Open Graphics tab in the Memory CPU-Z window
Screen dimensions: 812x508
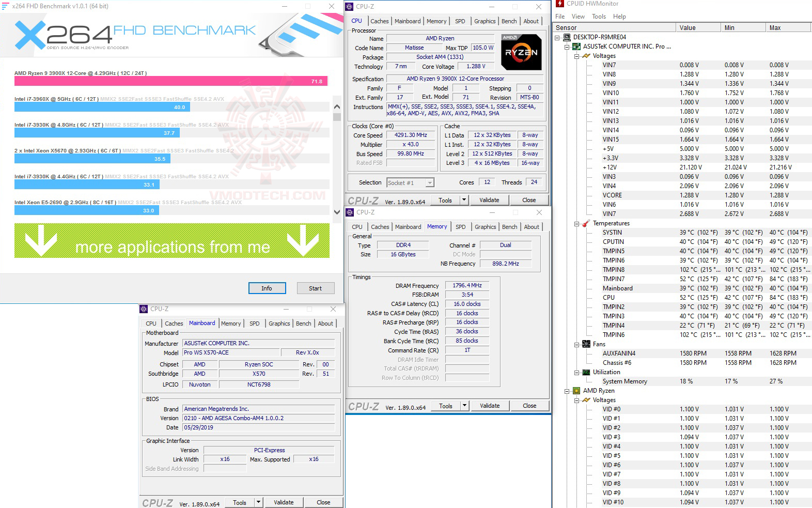pyautogui.click(x=485, y=227)
